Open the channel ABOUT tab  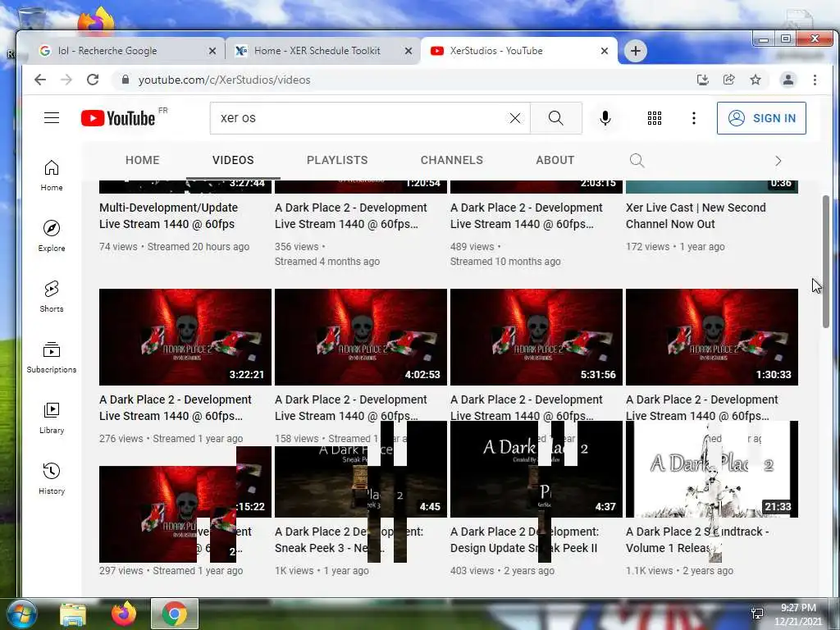click(x=555, y=160)
